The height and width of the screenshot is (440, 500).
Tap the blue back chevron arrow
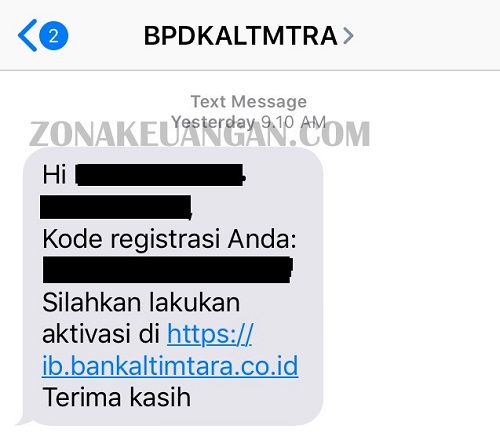point(27,35)
